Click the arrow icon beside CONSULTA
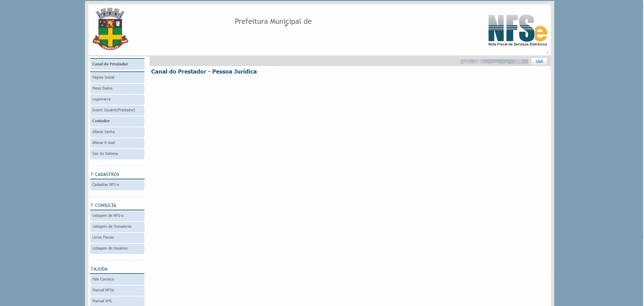 point(92,205)
